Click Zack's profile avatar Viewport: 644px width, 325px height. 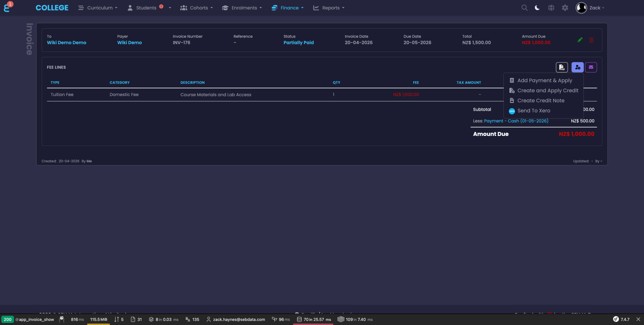[581, 8]
